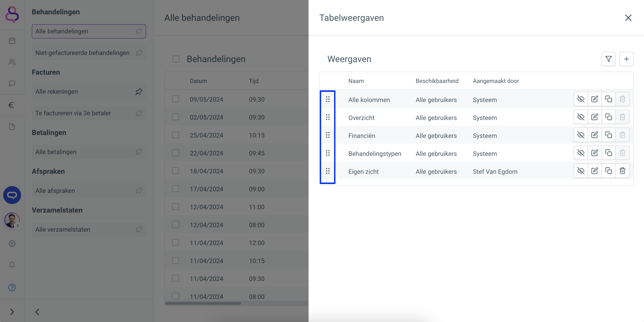Screen dimensions: 644x322
Task: Check the row dated 09/05/2024
Action: point(176,99)
